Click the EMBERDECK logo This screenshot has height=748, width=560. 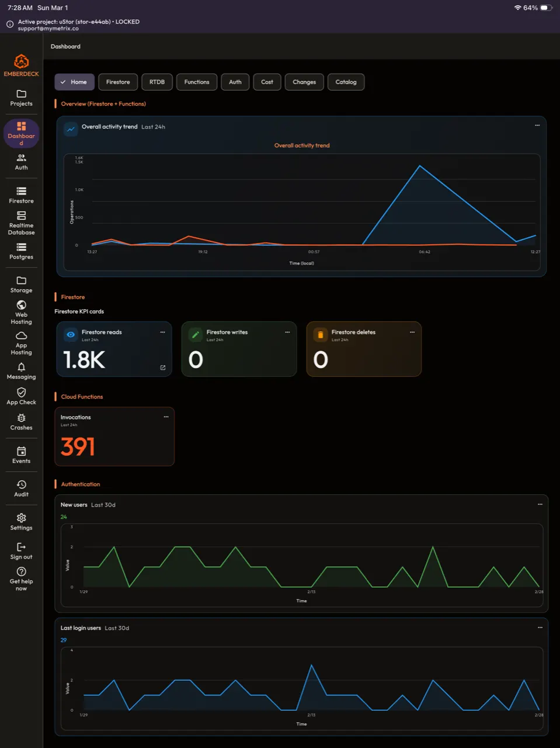click(21, 61)
